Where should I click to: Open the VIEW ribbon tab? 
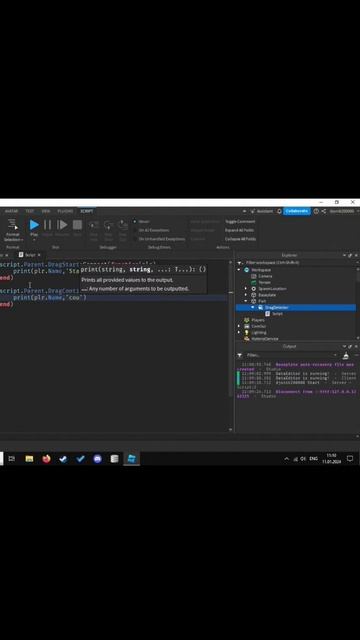[46, 211]
